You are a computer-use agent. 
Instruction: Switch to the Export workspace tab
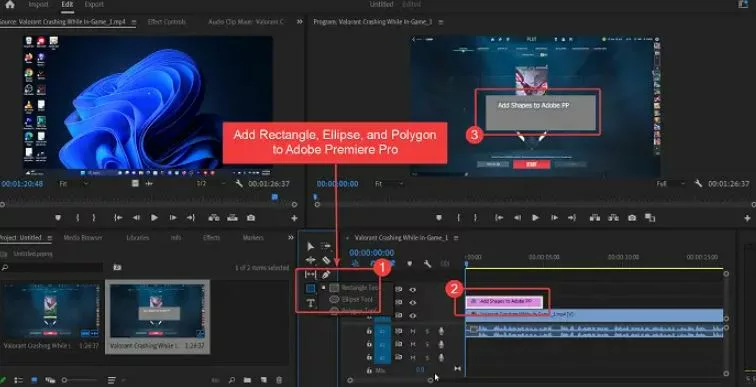tap(94, 5)
